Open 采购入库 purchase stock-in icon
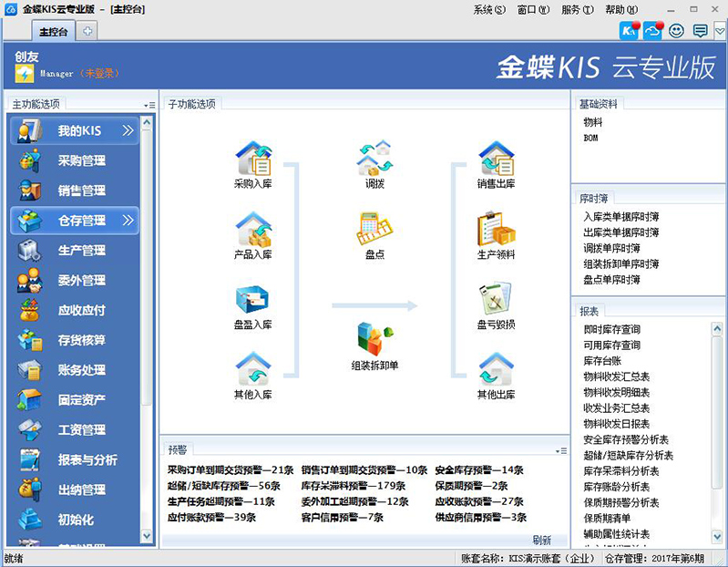 253,164
